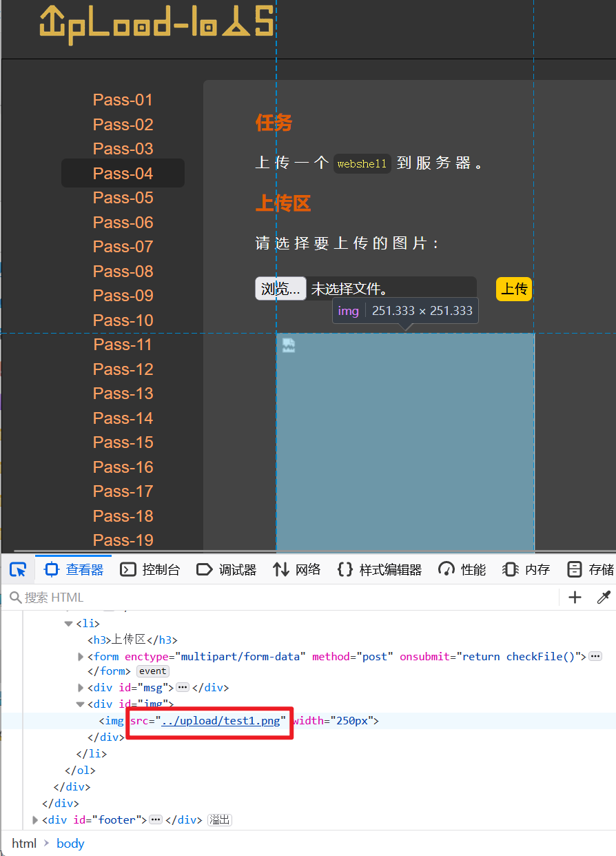The height and width of the screenshot is (856, 616).
Task: Open Pass-16 in the sidebar
Action: [123, 467]
